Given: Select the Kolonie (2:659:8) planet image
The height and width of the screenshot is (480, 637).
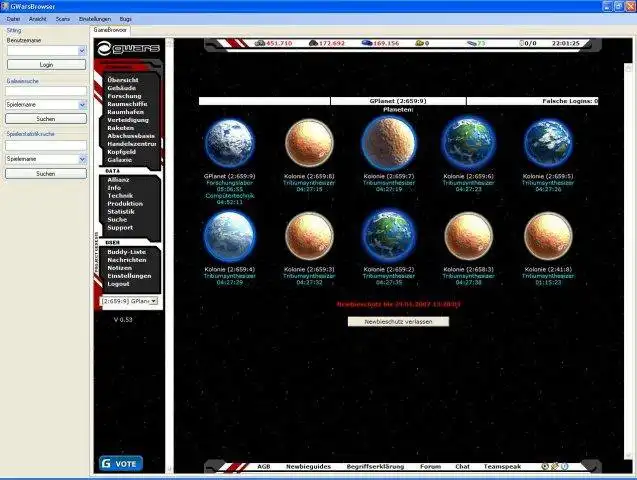Looking at the screenshot, I should [x=309, y=143].
